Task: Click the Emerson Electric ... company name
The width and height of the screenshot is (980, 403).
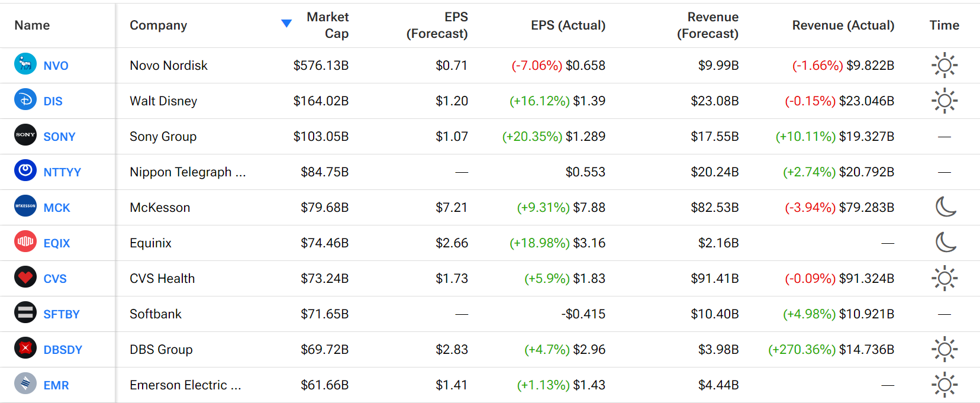Action: click(185, 385)
